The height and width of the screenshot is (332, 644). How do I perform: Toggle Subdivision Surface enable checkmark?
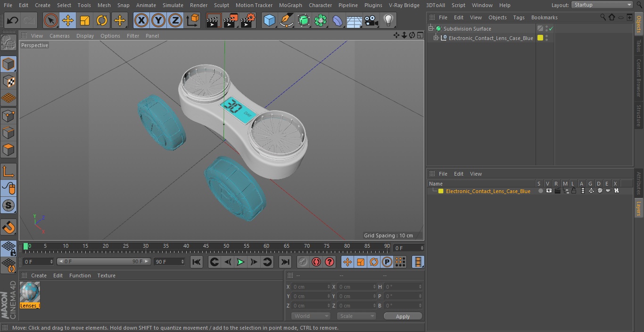click(551, 29)
